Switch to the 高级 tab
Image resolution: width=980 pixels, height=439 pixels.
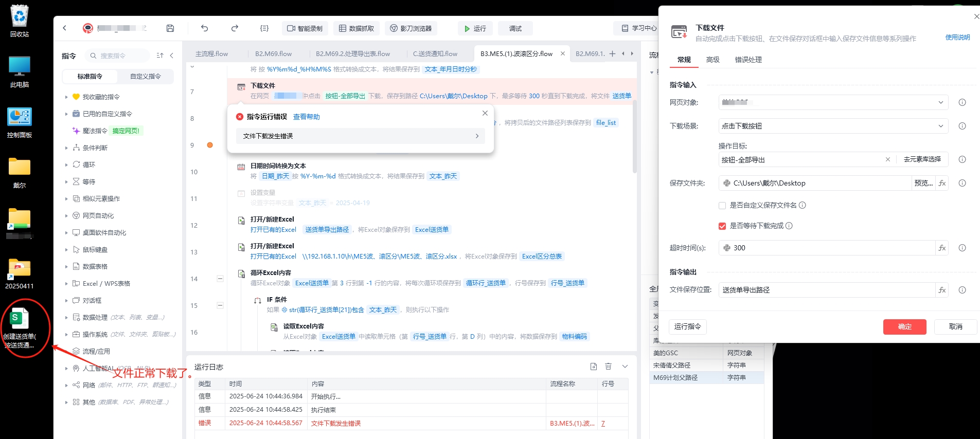712,60
